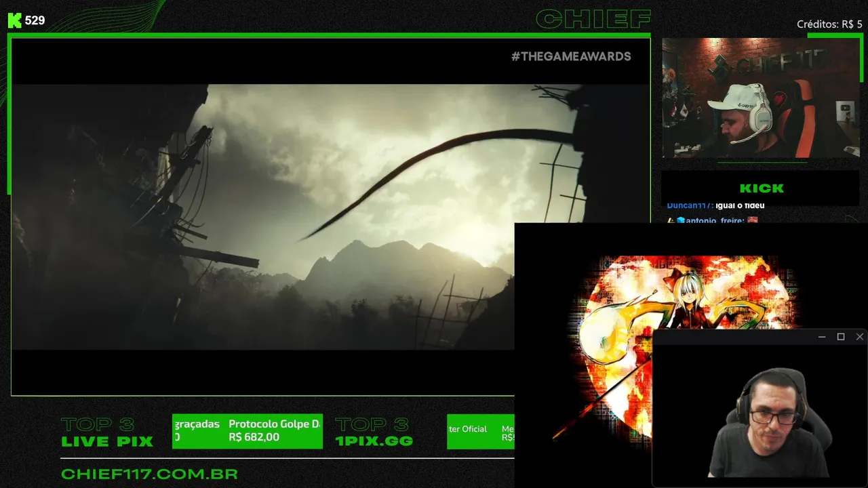868x488 pixels.
Task: Click the CHIEF117.COM.BR link
Action: [149, 474]
